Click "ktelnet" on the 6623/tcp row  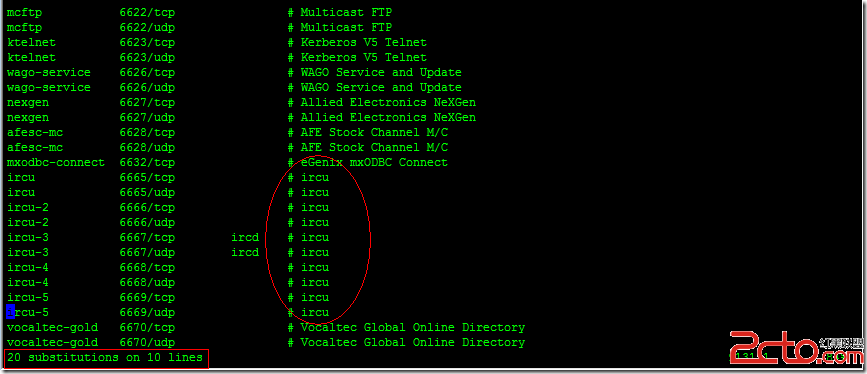coord(32,43)
